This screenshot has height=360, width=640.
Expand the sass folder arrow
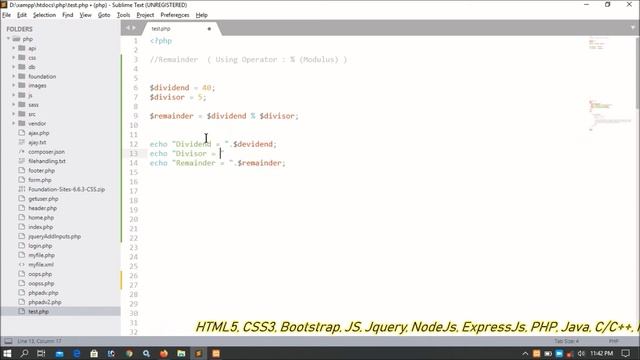[x=13, y=104]
